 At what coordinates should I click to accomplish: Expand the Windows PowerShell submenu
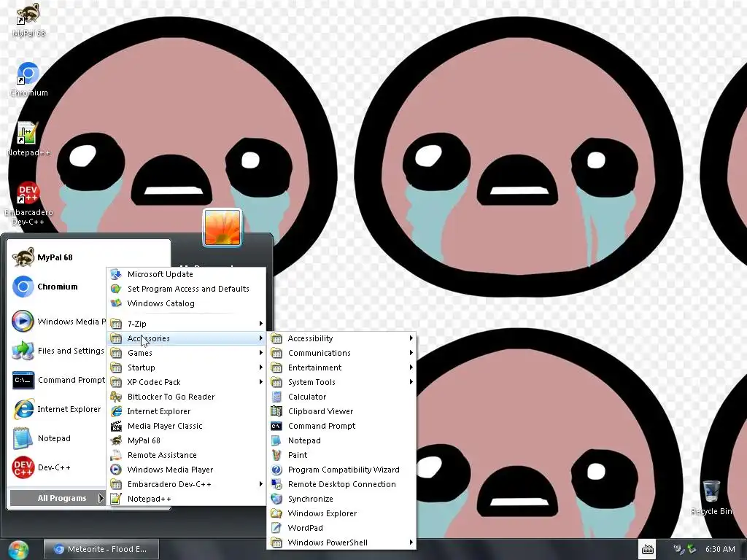pyautogui.click(x=341, y=542)
